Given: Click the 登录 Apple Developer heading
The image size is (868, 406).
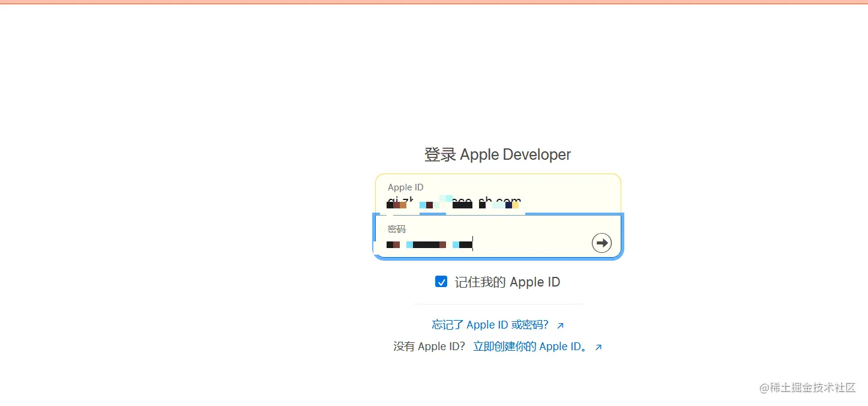Looking at the screenshot, I should coord(498,154).
